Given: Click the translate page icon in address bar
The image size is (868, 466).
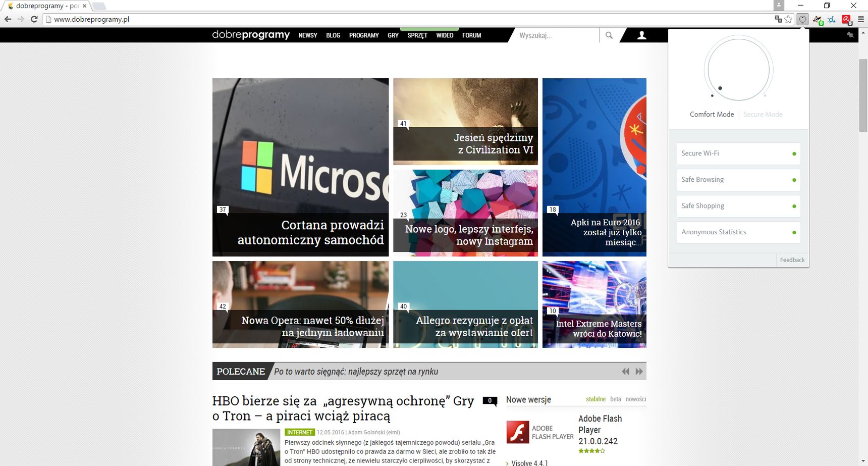Looking at the screenshot, I should (778, 19).
